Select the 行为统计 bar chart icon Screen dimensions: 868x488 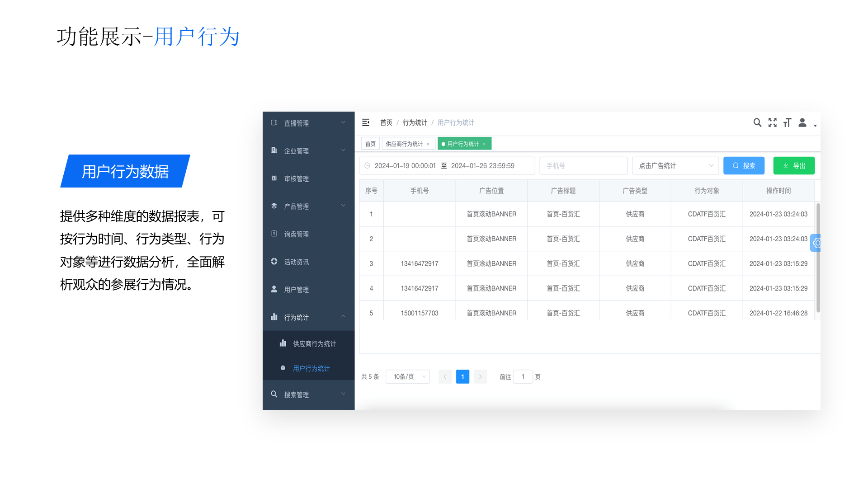(274, 317)
